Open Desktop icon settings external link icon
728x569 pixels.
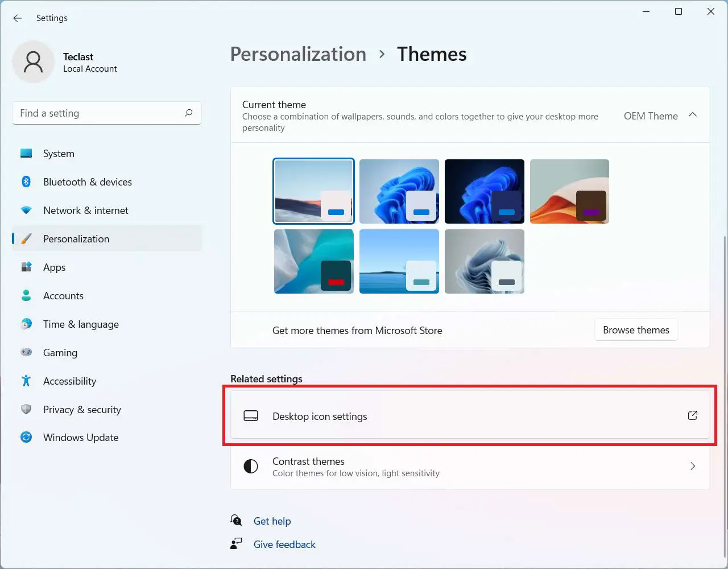[x=692, y=415]
